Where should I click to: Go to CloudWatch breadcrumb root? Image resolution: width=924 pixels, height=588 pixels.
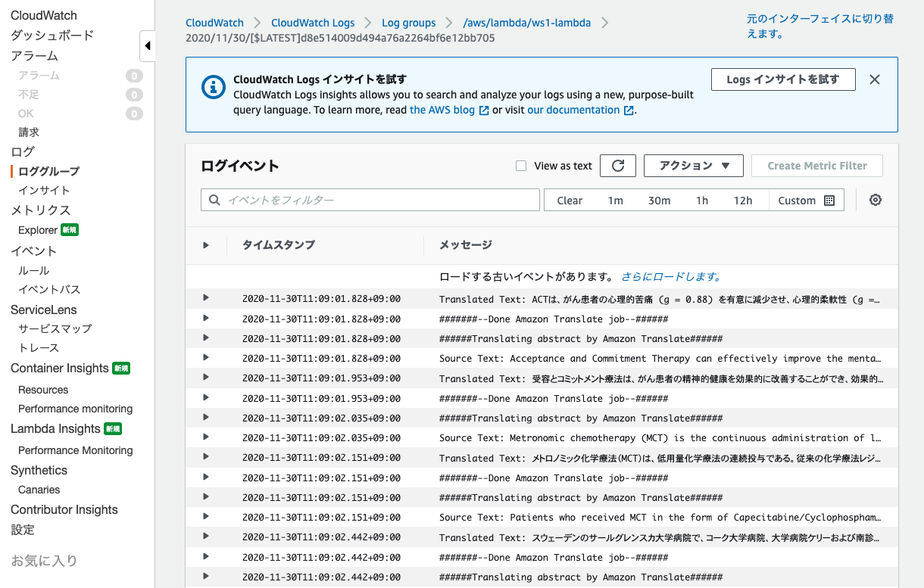[214, 23]
